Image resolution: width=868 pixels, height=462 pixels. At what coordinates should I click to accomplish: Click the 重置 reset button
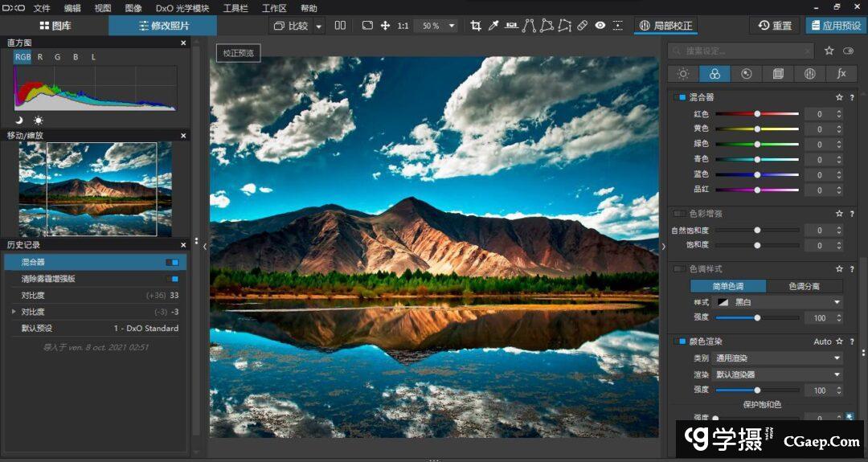[x=775, y=26]
